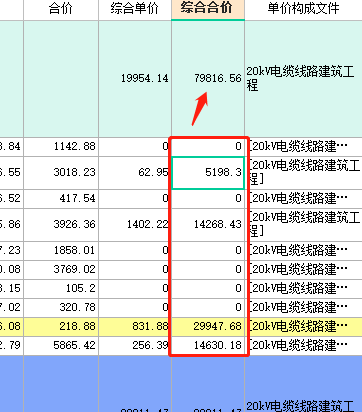Click the green row's 20kV电缆线路建筑工程 cell
The height and width of the screenshot is (412, 362).
(303, 79)
